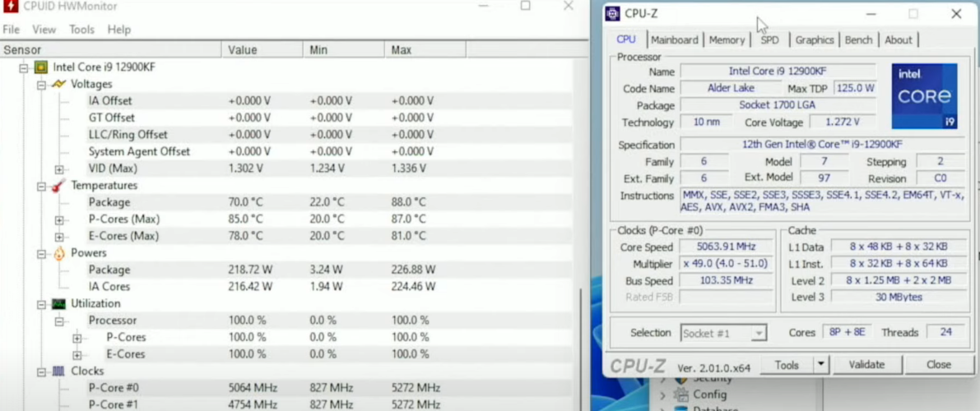Viewport: 980px width, 411px height.
Task: Click the HWMonitor lightning app icon
Action: (x=11, y=7)
